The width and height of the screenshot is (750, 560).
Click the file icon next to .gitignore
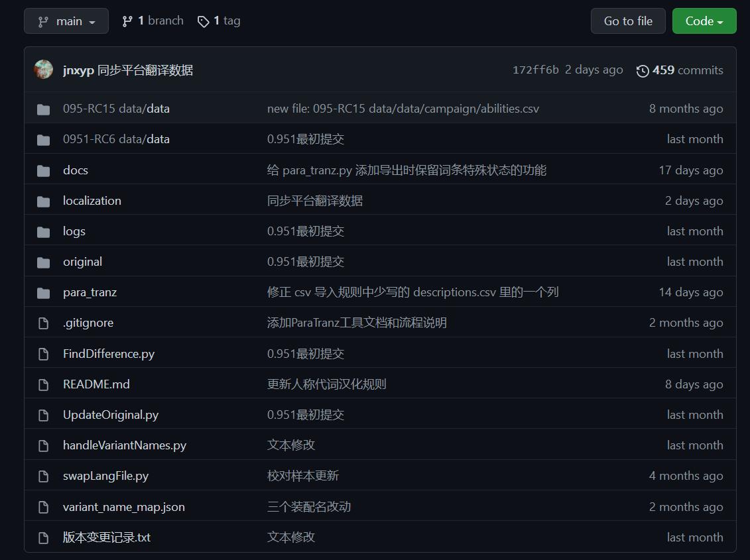[x=43, y=322]
